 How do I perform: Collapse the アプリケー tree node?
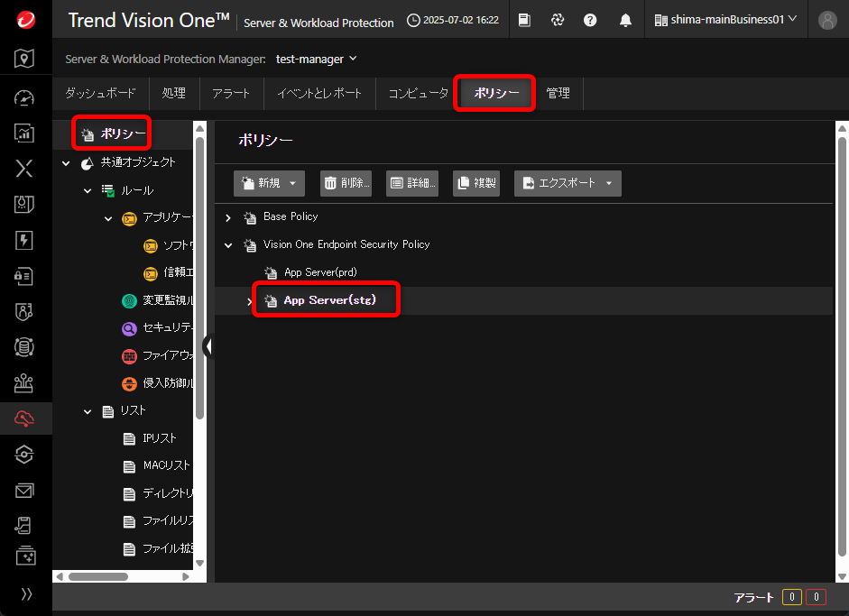(108, 218)
